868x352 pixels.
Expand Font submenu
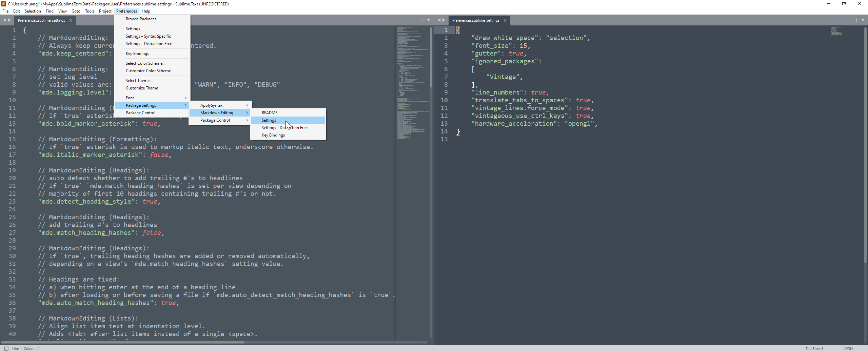pyautogui.click(x=152, y=98)
